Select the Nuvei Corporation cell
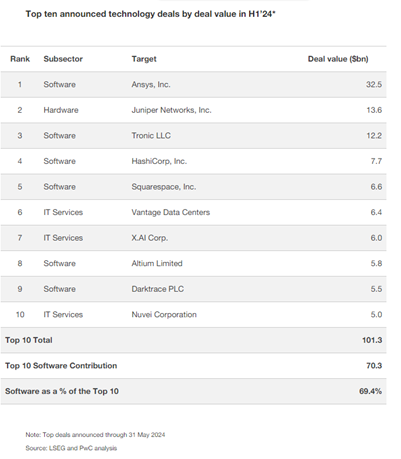This screenshot has height=459, width=401. (164, 315)
